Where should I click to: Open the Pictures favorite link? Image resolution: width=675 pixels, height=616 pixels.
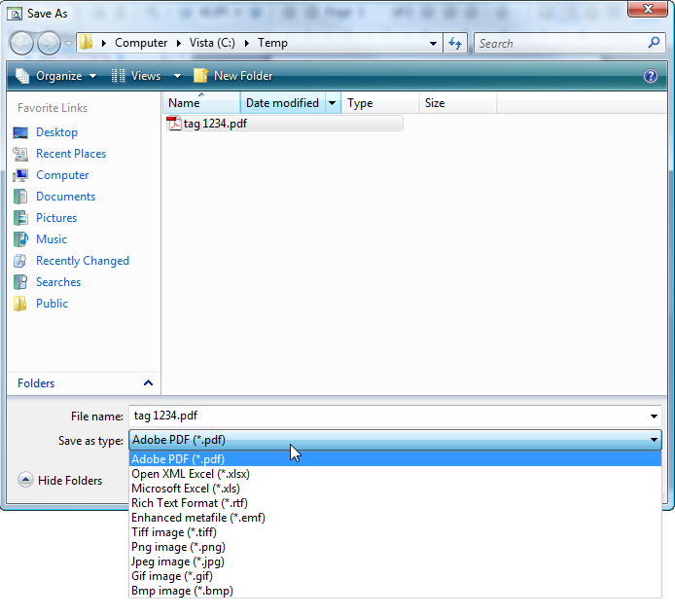pos(56,218)
